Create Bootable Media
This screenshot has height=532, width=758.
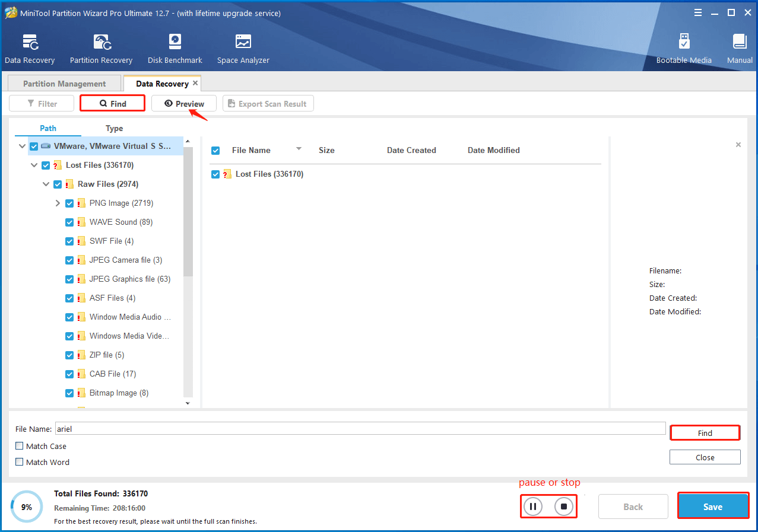(684, 49)
